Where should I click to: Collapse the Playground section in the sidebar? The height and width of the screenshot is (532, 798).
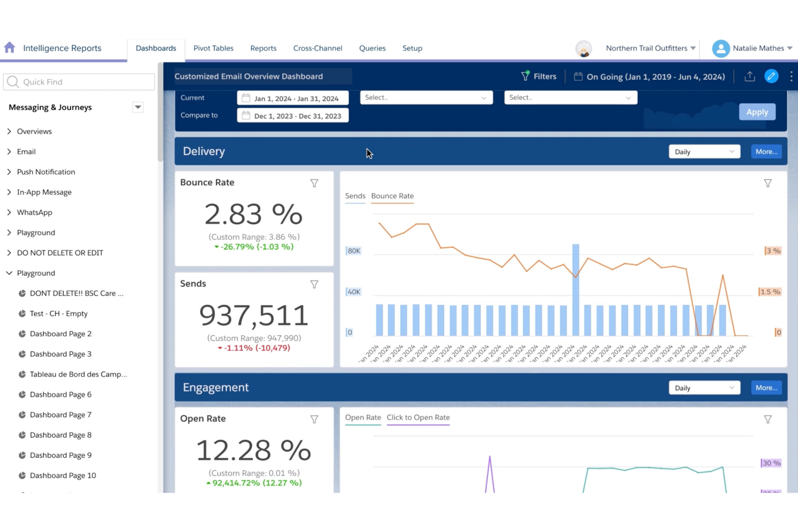pos(9,273)
